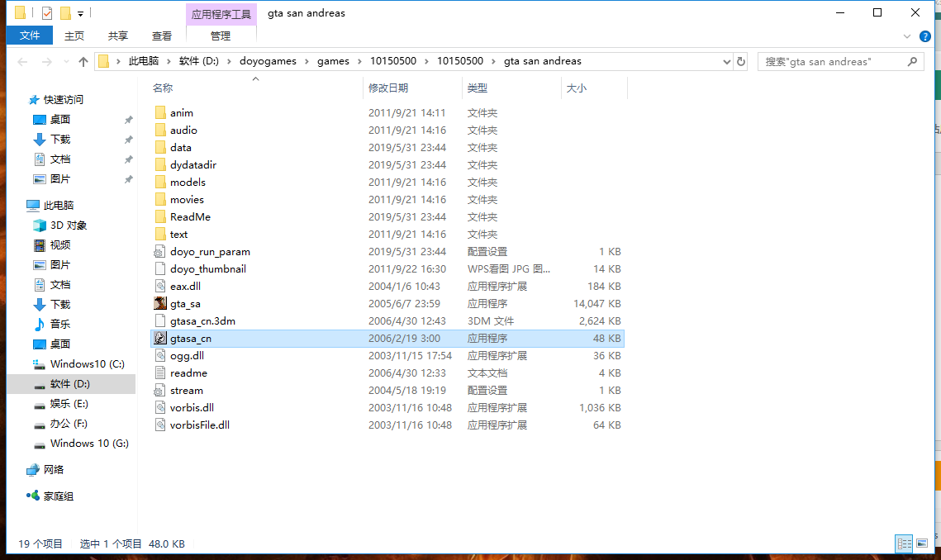Select the gtasa_cn.3dm file
This screenshot has width=941, height=560.
coord(387,321)
